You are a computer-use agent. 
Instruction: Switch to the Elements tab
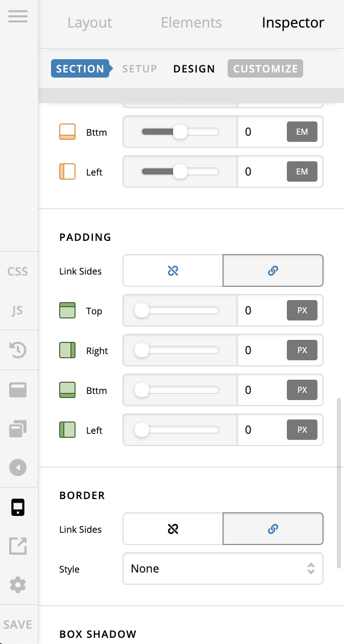pos(191,23)
